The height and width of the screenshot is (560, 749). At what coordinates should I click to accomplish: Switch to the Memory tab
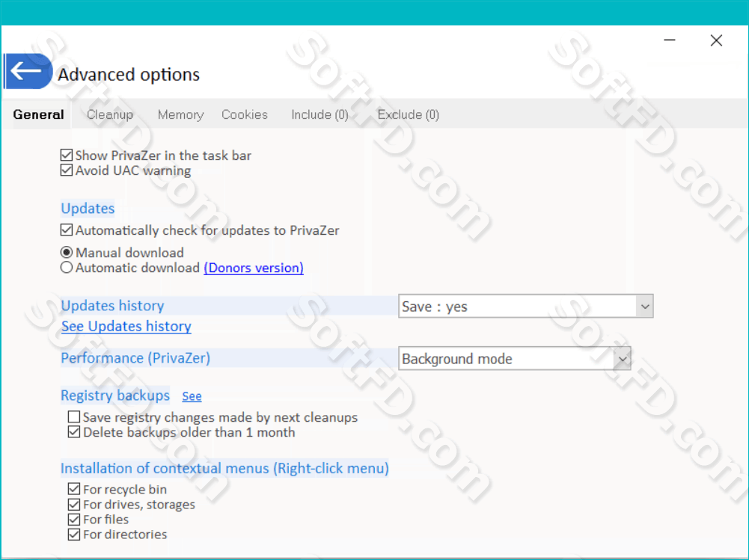180,114
